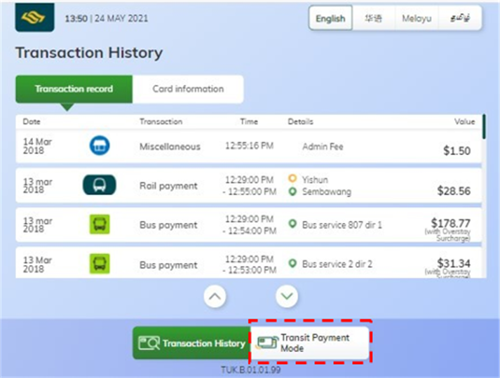
Task: Click the Miscellaneous shop icon
Action: coord(99,146)
